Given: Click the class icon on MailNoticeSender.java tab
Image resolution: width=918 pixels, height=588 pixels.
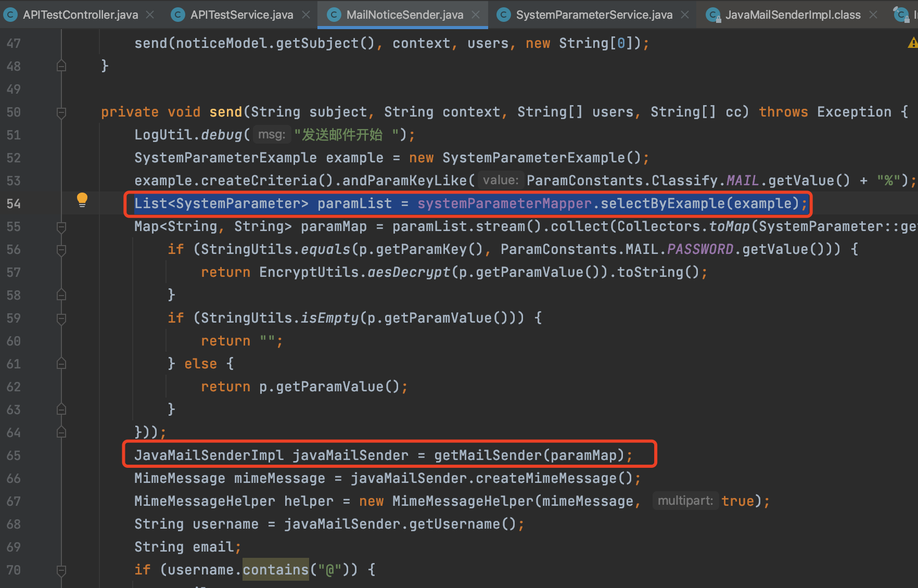Looking at the screenshot, I should 333,15.
